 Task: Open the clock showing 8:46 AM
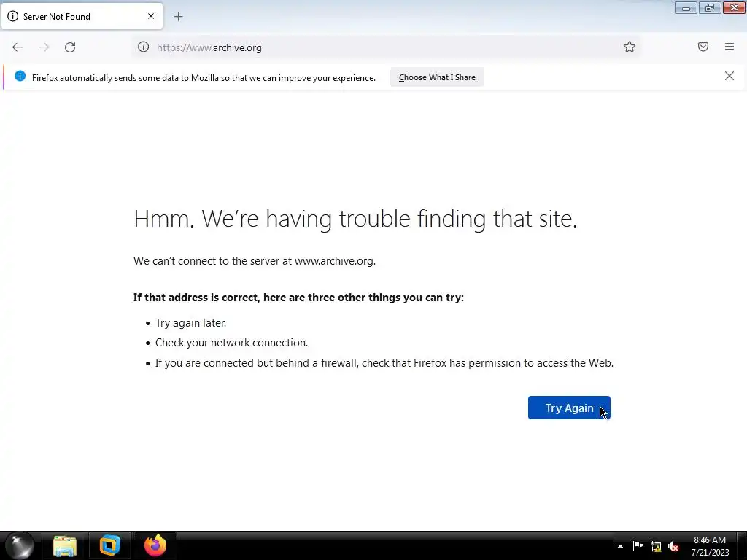point(710,546)
